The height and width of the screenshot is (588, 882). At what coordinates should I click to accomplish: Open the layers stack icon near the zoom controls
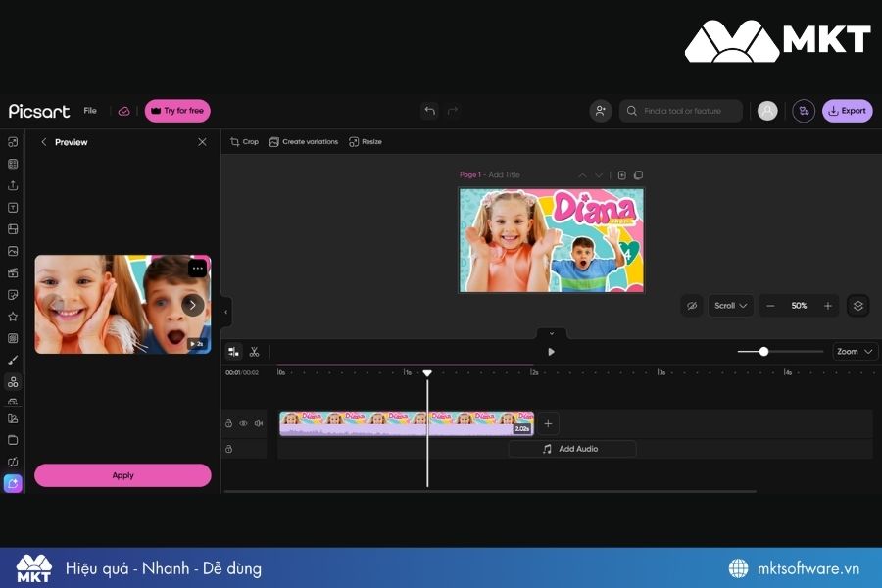click(857, 305)
